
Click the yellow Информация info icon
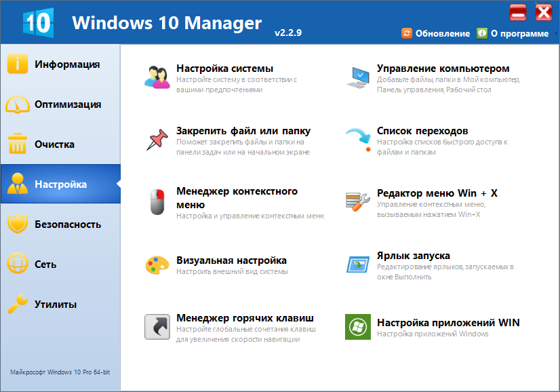point(17,64)
